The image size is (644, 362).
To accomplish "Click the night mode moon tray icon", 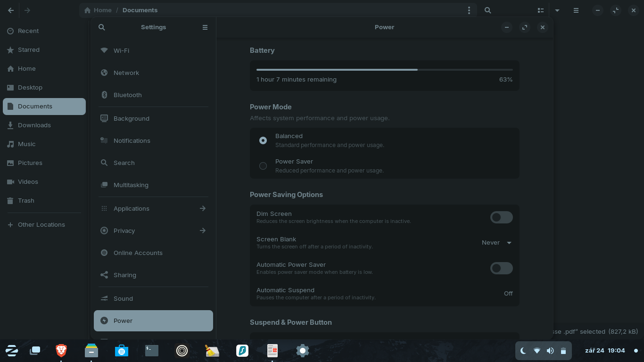I will pyautogui.click(x=523, y=351).
